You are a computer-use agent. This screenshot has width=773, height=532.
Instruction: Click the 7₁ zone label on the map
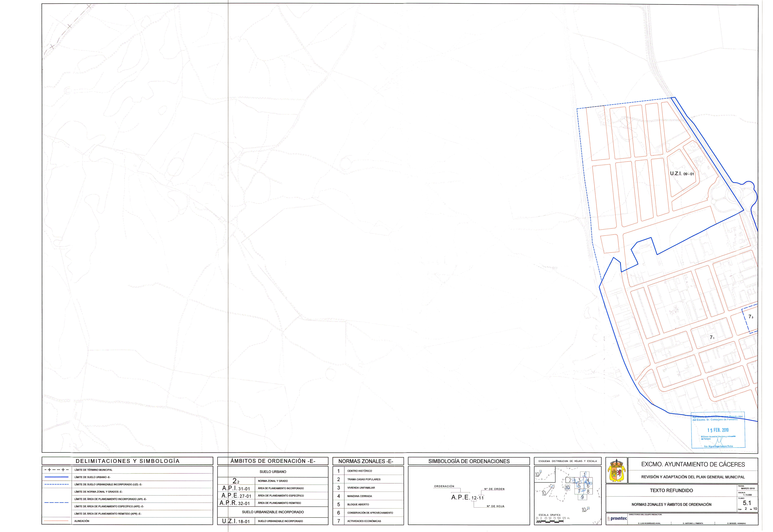712,337
